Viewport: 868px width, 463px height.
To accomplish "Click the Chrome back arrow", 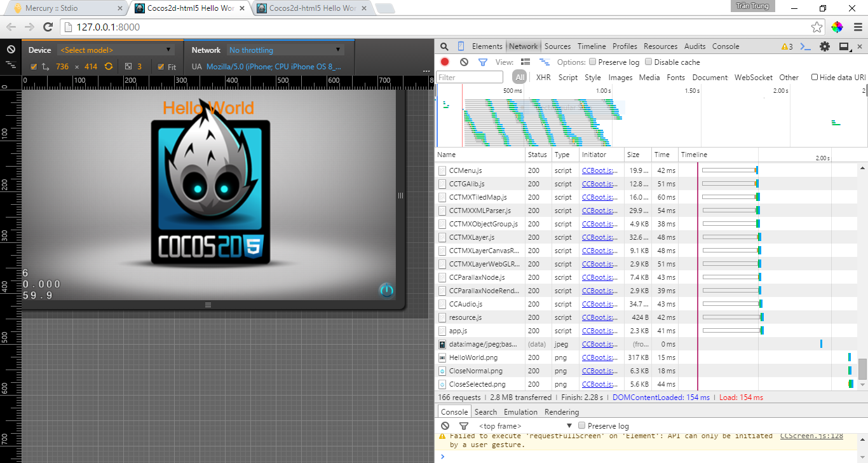I will [x=11, y=27].
